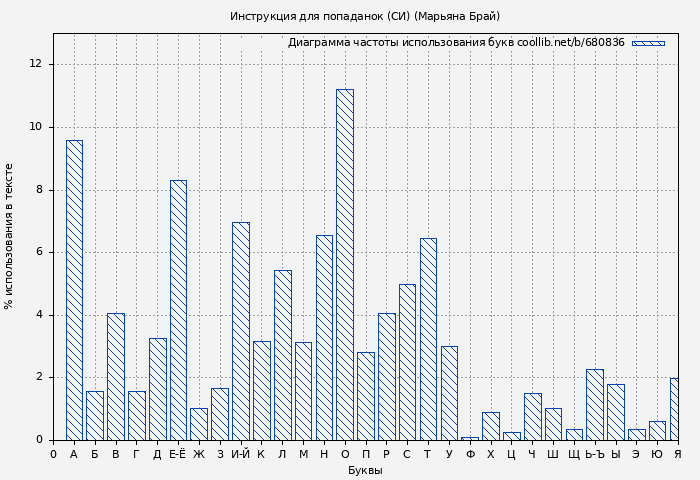Image resolution: width=700 pixels, height=480 pixels.
Task: Click the y-axis title % использования в тексте
Action: (10, 236)
